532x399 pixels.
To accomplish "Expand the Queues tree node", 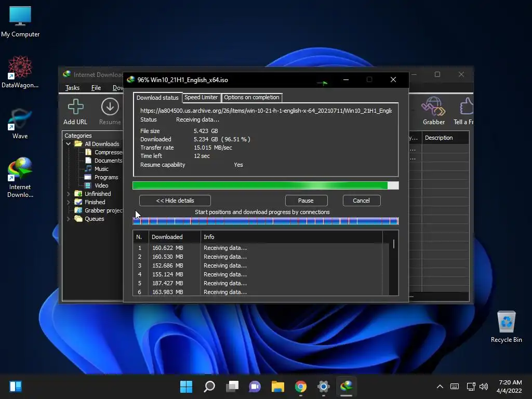I will [68, 219].
